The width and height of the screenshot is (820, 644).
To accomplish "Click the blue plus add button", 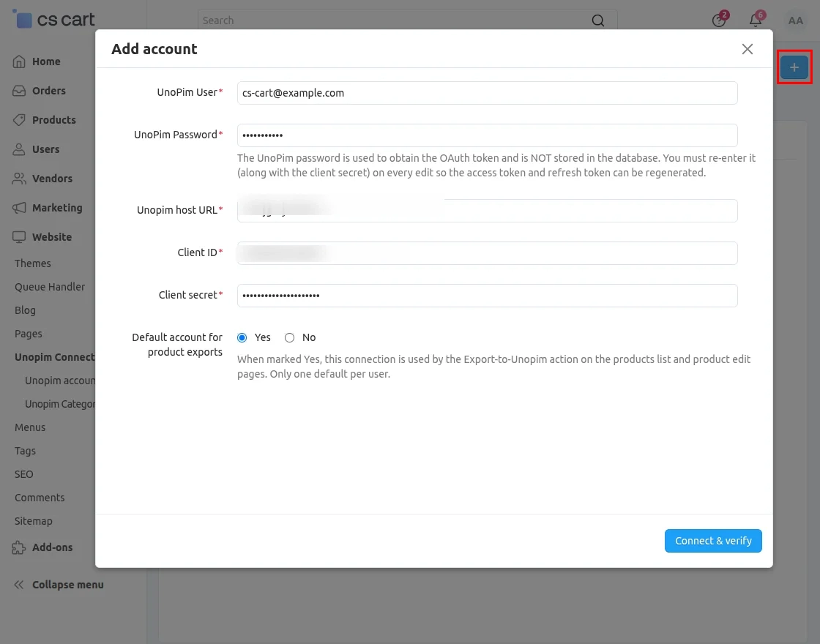I will click(x=794, y=67).
